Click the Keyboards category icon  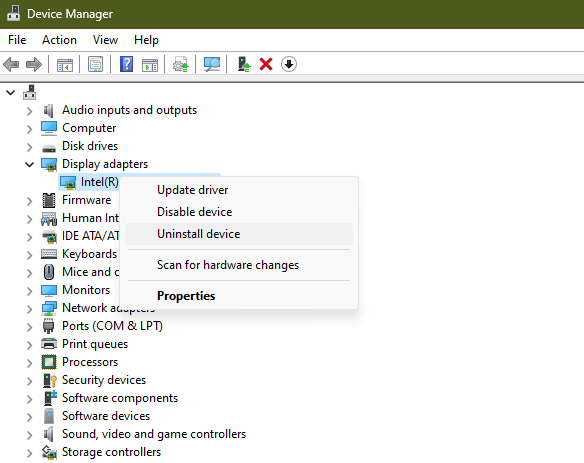tap(49, 254)
